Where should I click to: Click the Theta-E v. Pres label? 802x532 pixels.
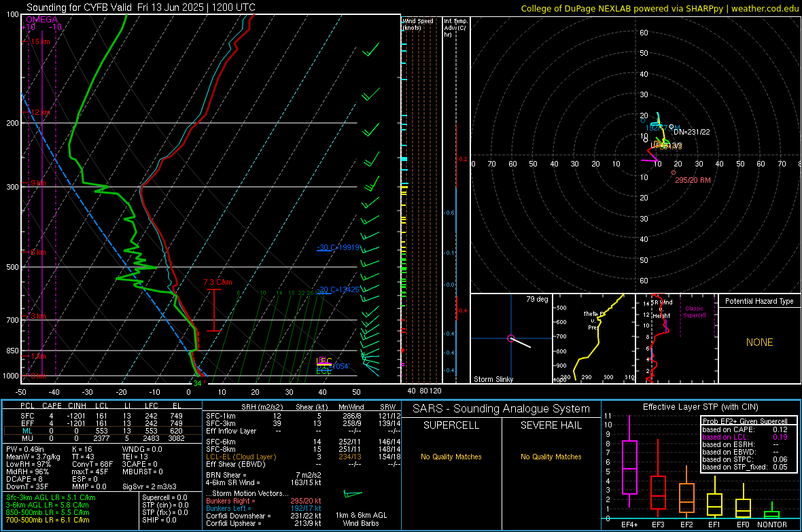pyautogui.click(x=594, y=320)
